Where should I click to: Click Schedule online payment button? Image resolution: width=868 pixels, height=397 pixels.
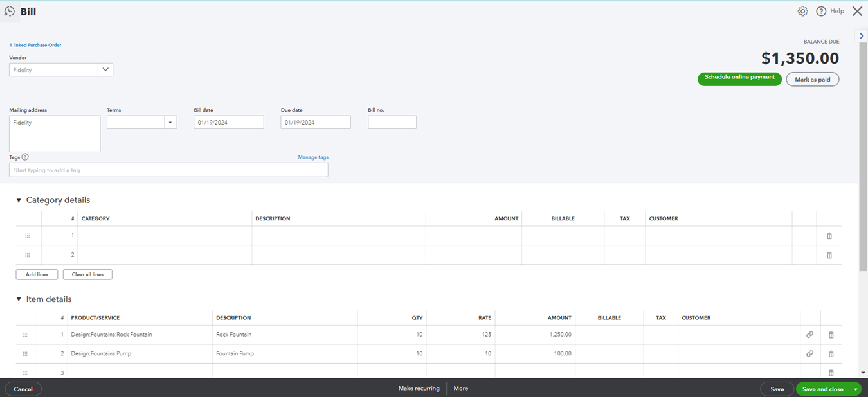point(739,78)
